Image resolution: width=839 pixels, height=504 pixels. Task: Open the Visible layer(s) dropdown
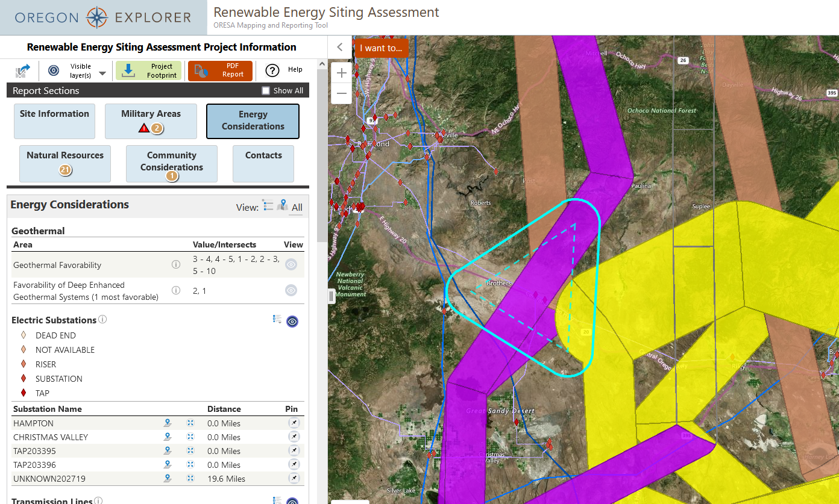pos(102,73)
